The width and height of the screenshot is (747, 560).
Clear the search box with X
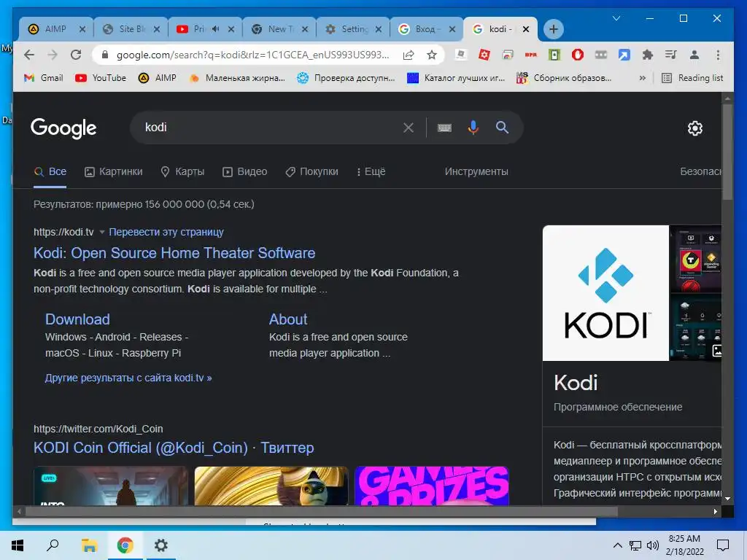point(409,128)
